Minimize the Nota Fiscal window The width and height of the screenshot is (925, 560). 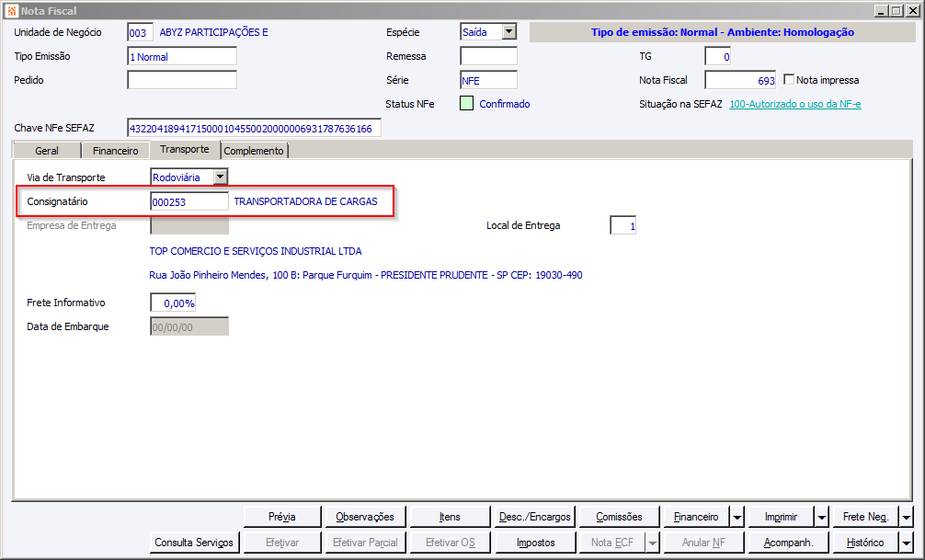tap(882, 11)
